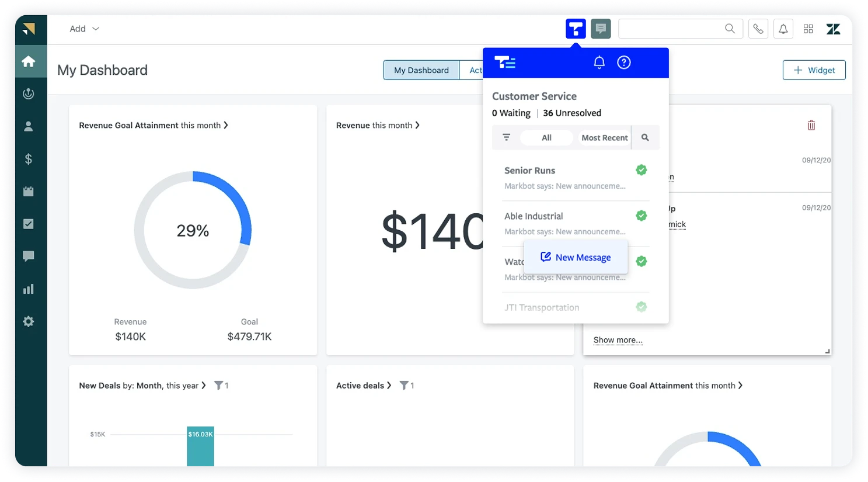This screenshot has height=482, width=868.
Task: Open the Tasks checkmark sidebar icon
Action: click(29, 224)
